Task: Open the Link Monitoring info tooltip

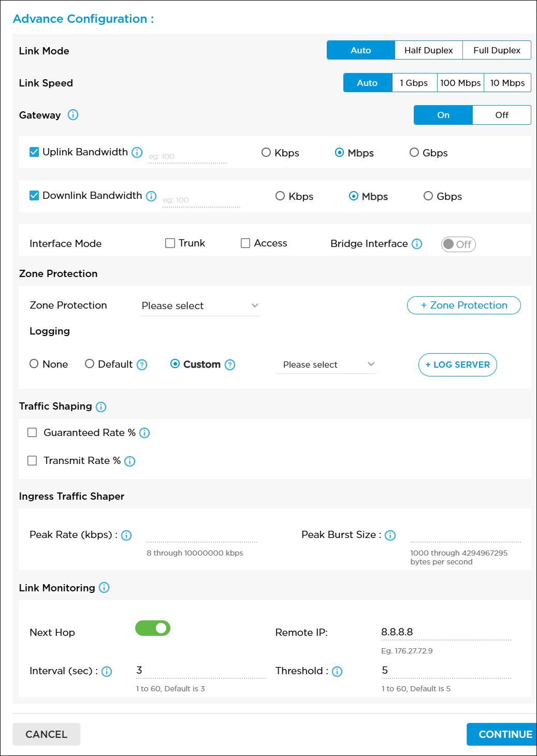Action: 104,588
